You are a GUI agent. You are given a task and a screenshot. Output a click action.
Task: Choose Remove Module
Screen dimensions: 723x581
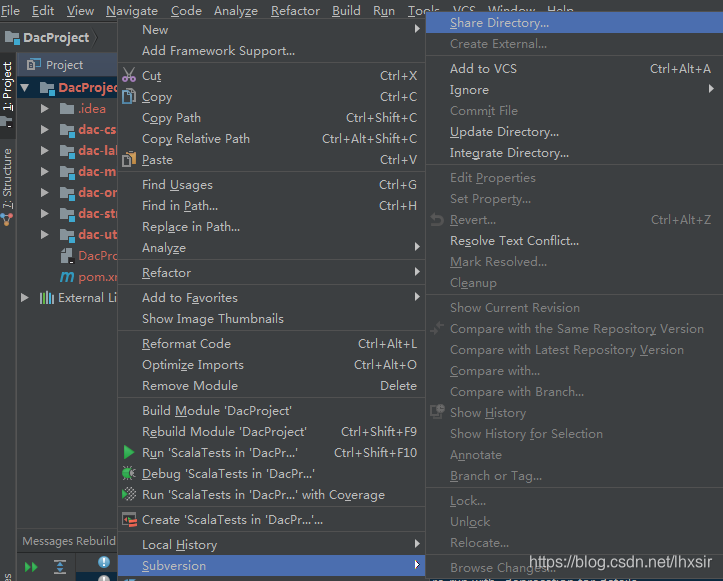(x=271, y=385)
